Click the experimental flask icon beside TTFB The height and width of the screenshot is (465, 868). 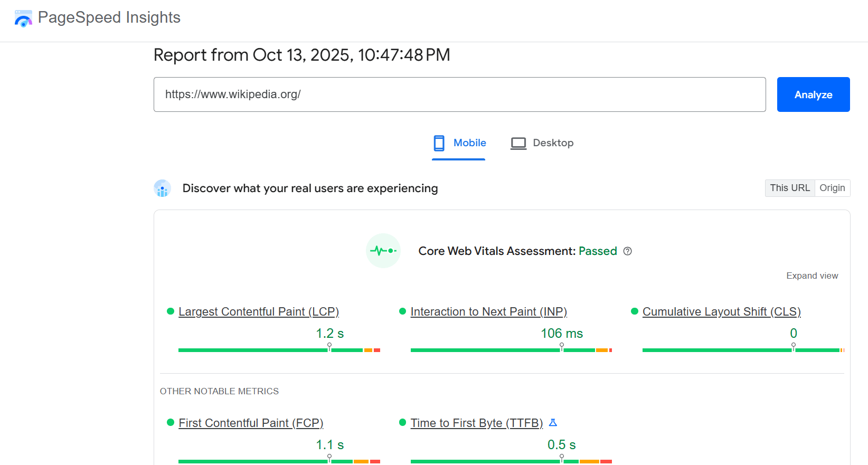click(x=553, y=423)
